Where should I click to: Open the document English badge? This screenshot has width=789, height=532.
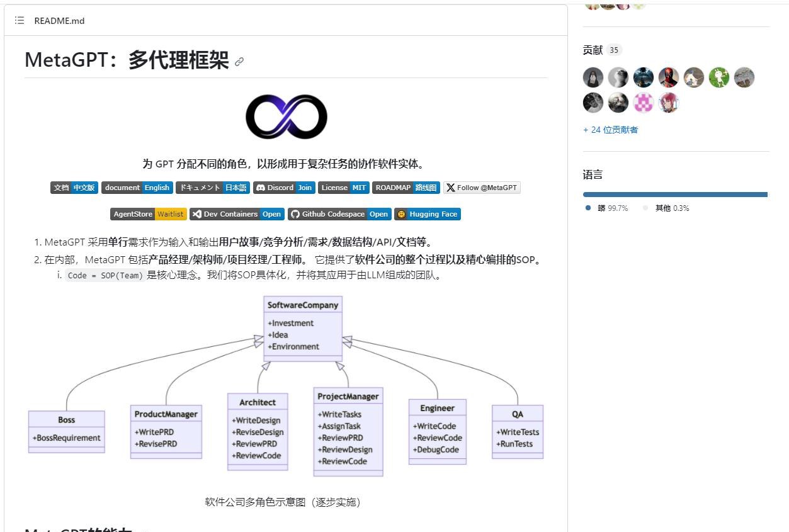tap(137, 188)
